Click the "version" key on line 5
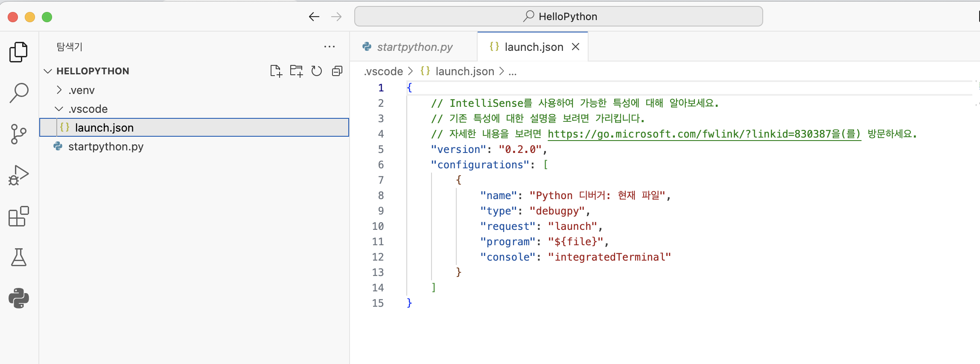Image resolution: width=980 pixels, height=364 pixels. coord(458,150)
